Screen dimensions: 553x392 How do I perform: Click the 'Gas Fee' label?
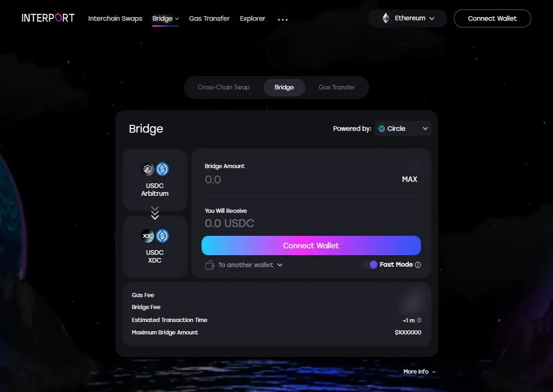pyautogui.click(x=143, y=295)
